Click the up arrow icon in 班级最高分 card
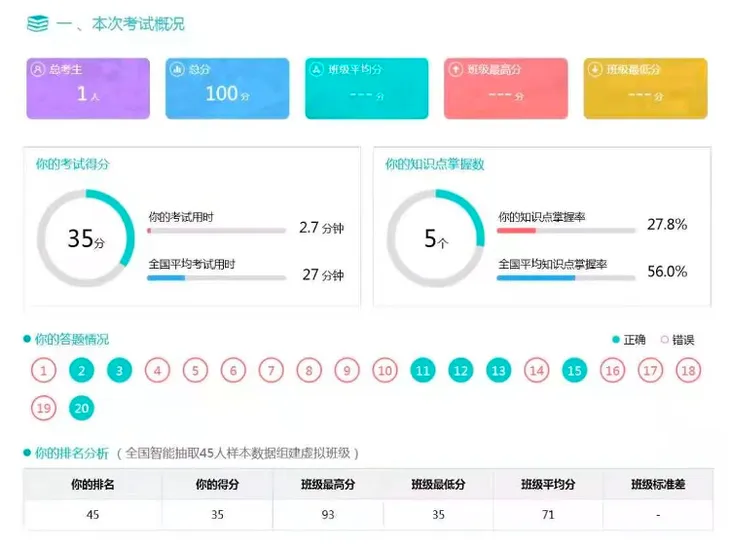The height and width of the screenshot is (547, 730). click(455, 69)
